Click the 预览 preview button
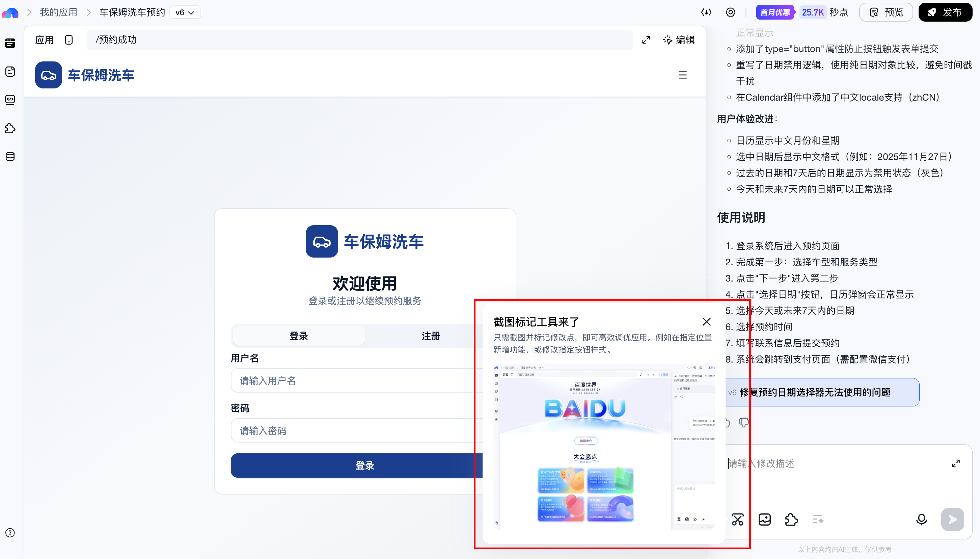 coord(886,12)
